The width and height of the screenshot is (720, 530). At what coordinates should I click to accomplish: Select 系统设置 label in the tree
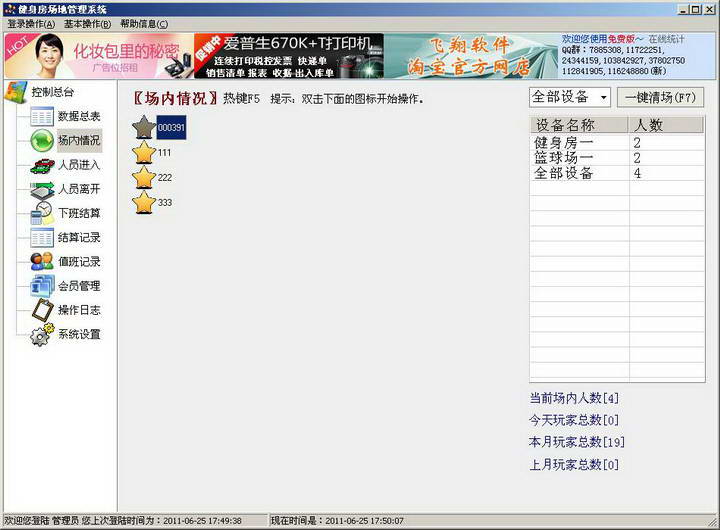click(x=79, y=334)
